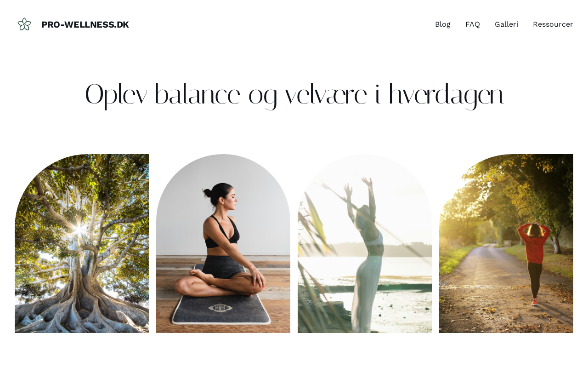Open the large tree photo

point(82,243)
